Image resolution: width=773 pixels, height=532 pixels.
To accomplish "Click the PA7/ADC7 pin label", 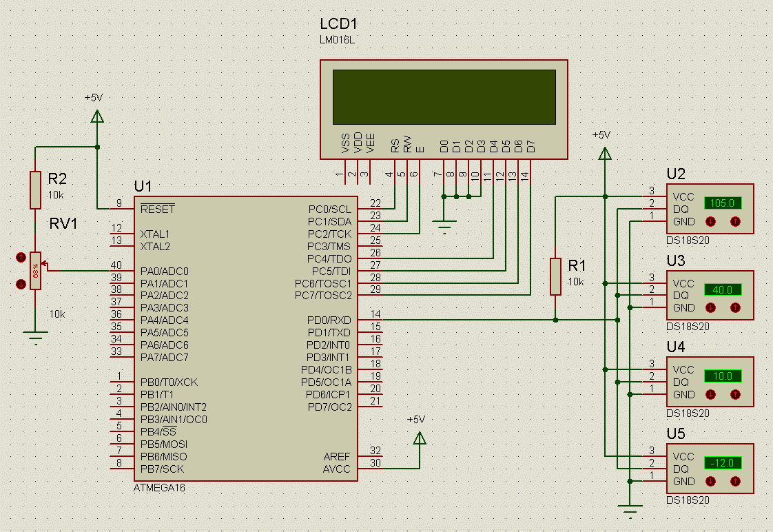I will coord(164,358).
